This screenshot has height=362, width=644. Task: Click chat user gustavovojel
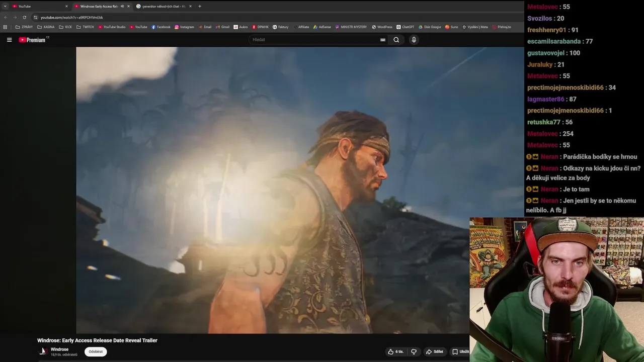click(545, 53)
